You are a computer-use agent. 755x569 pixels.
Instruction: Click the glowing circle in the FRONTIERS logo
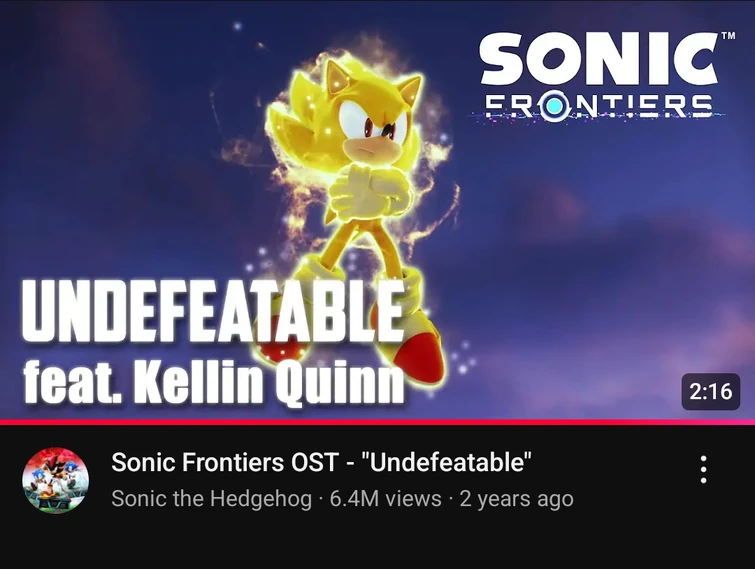[555, 105]
